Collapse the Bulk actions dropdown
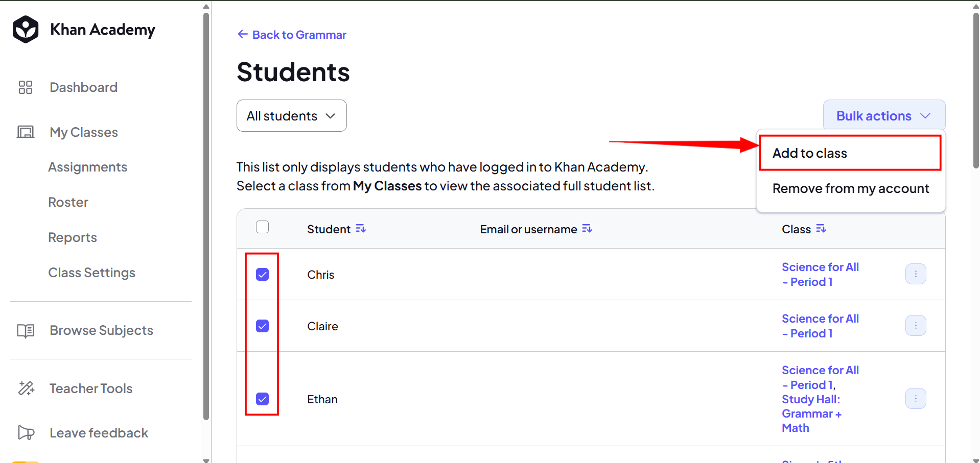 pos(884,115)
